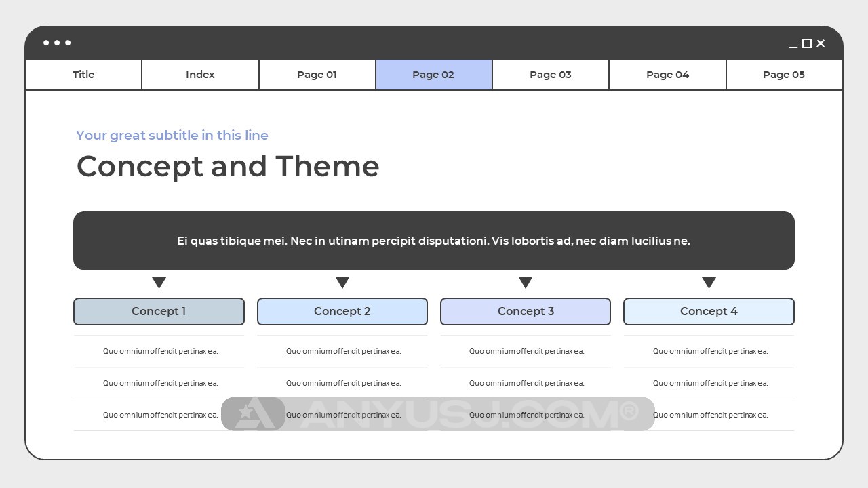Click the down arrow above Concept 4
868x488 pixels.
click(709, 283)
